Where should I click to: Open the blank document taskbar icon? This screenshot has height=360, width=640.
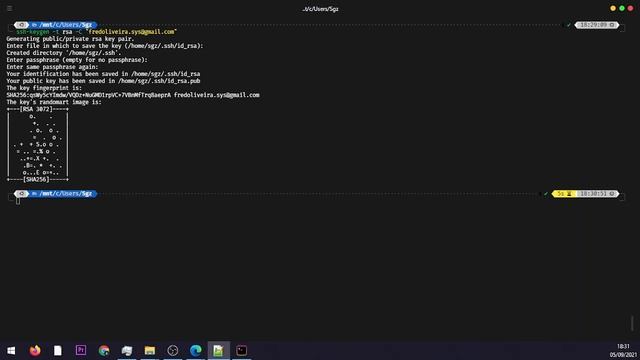click(x=58, y=350)
